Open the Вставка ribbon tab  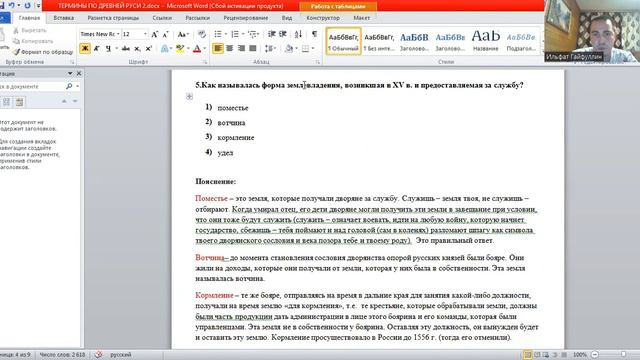tap(64, 18)
